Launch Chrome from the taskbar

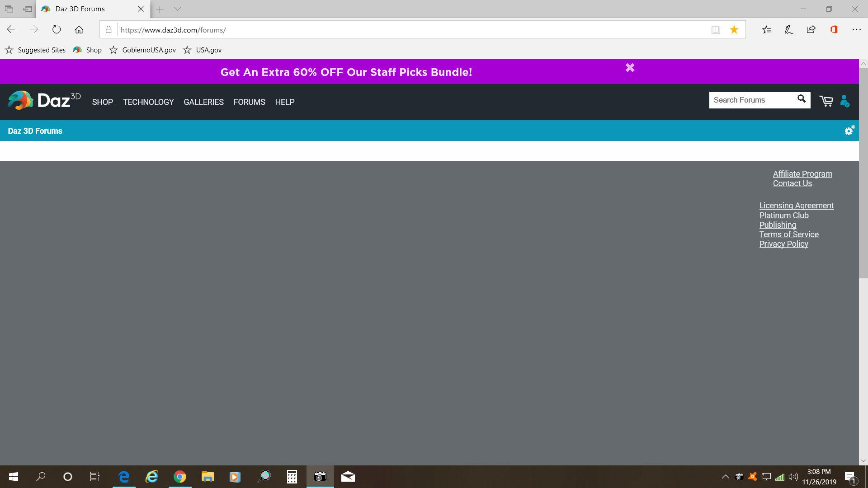coord(180,477)
